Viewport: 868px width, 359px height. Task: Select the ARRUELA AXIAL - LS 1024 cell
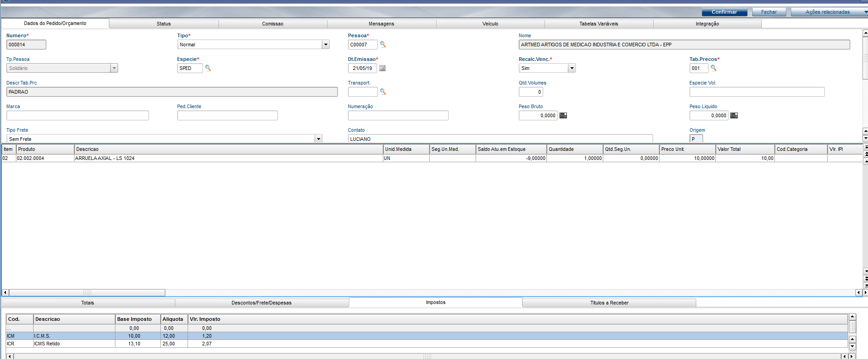[228, 158]
